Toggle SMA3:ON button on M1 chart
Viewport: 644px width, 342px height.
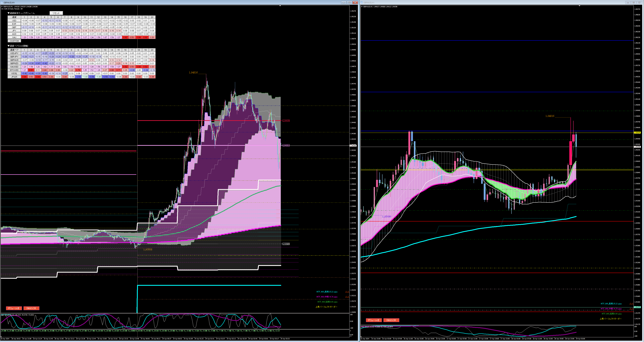[31, 308]
